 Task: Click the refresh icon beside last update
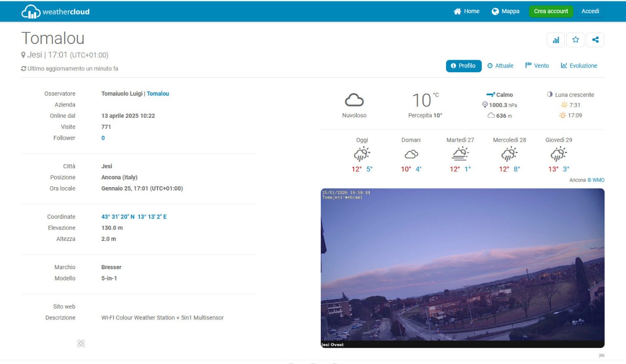pos(23,69)
